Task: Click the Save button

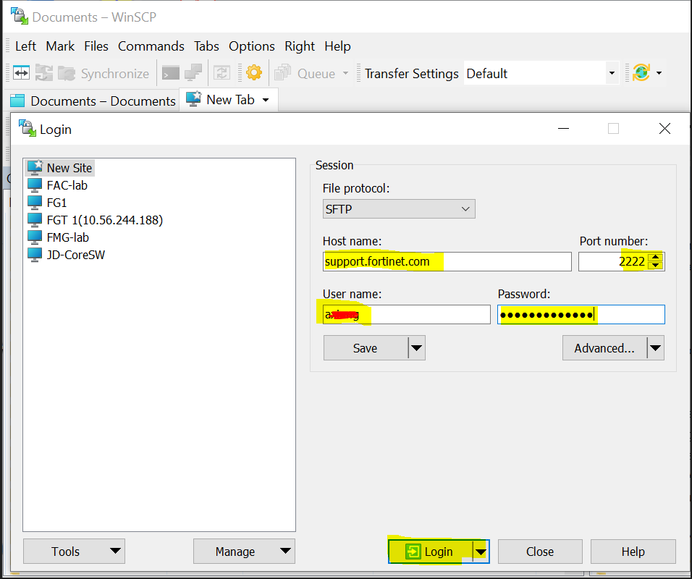Action: point(365,348)
